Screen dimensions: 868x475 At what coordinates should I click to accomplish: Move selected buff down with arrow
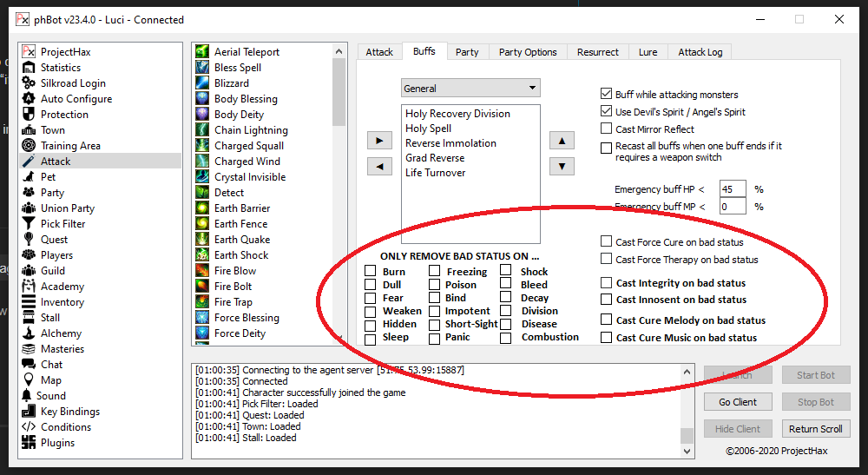pos(562,166)
